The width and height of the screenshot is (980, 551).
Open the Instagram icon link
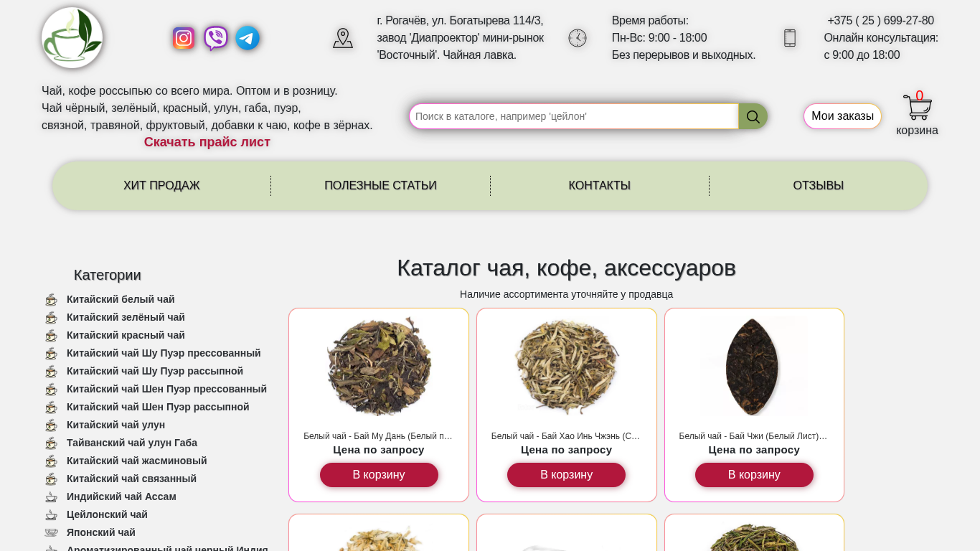click(184, 38)
